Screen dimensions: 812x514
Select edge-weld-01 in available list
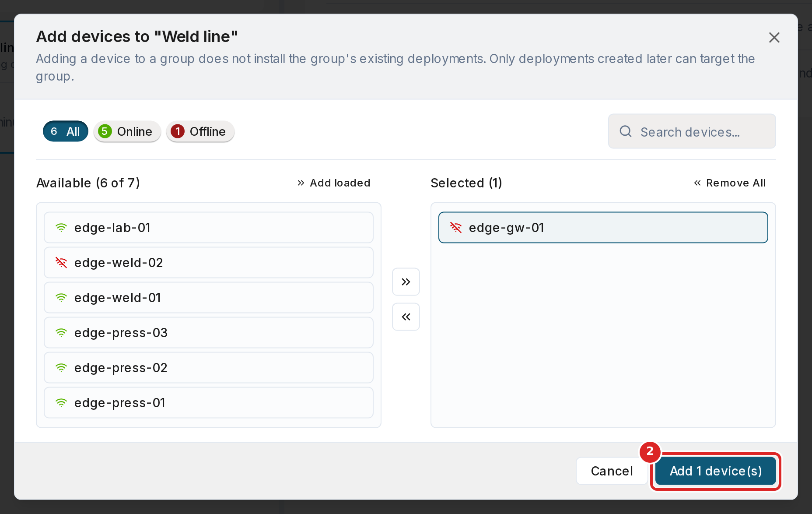tap(209, 298)
